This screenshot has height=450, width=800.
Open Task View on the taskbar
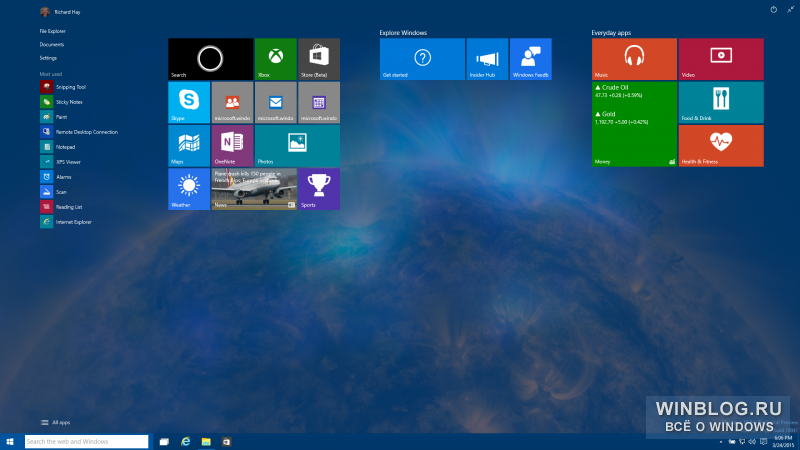coord(164,442)
